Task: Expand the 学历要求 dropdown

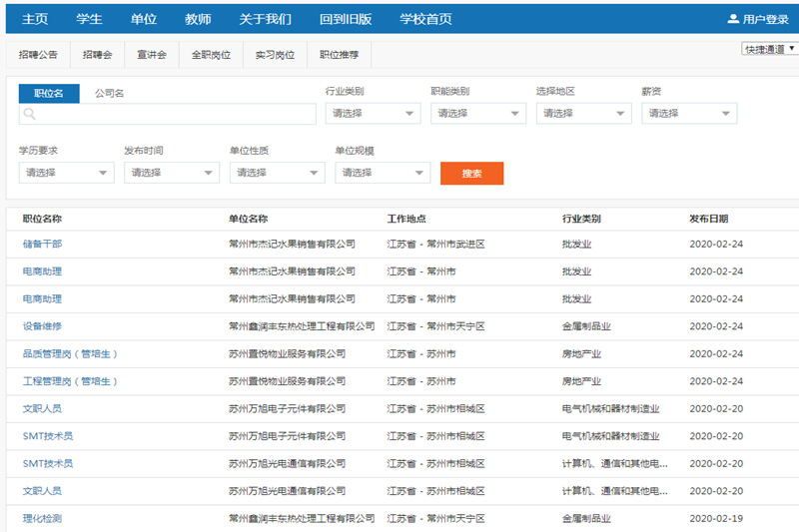Action: [67, 173]
